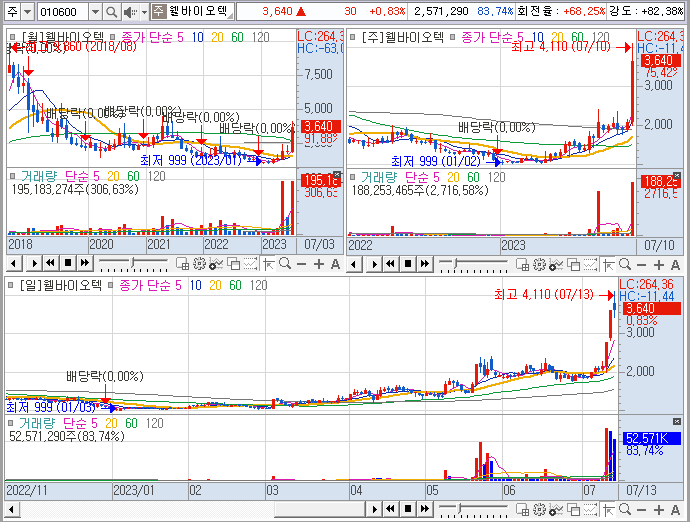Open chart layout grid icon on monthly chart
The height and width of the screenshot is (522, 690).
click(182, 264)
